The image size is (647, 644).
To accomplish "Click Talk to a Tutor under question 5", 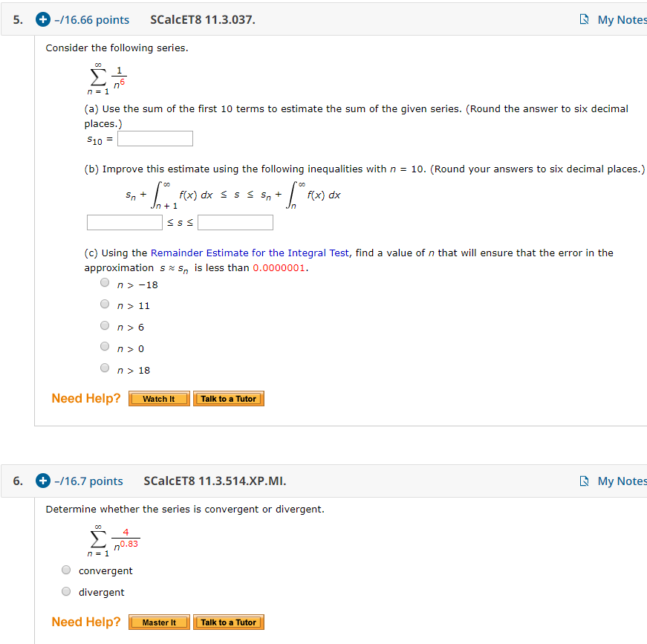I will tap(228, 398).
